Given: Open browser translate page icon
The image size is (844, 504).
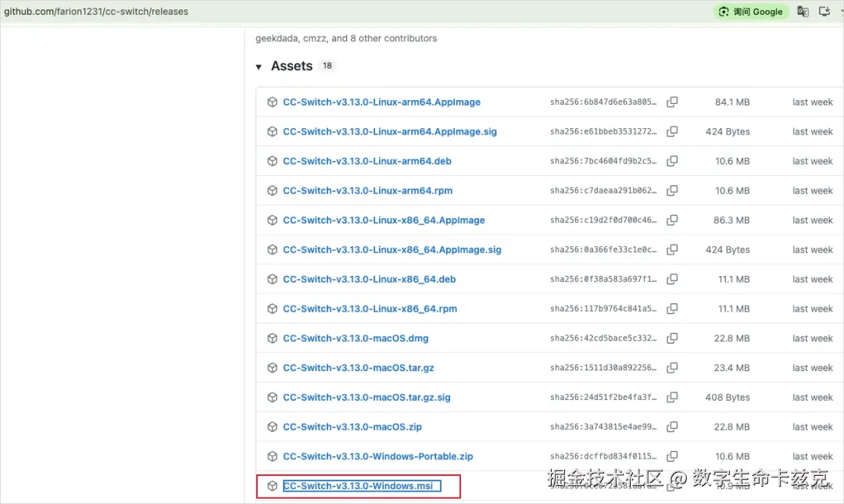Looking at the screenshot, I should coord(803,11).
